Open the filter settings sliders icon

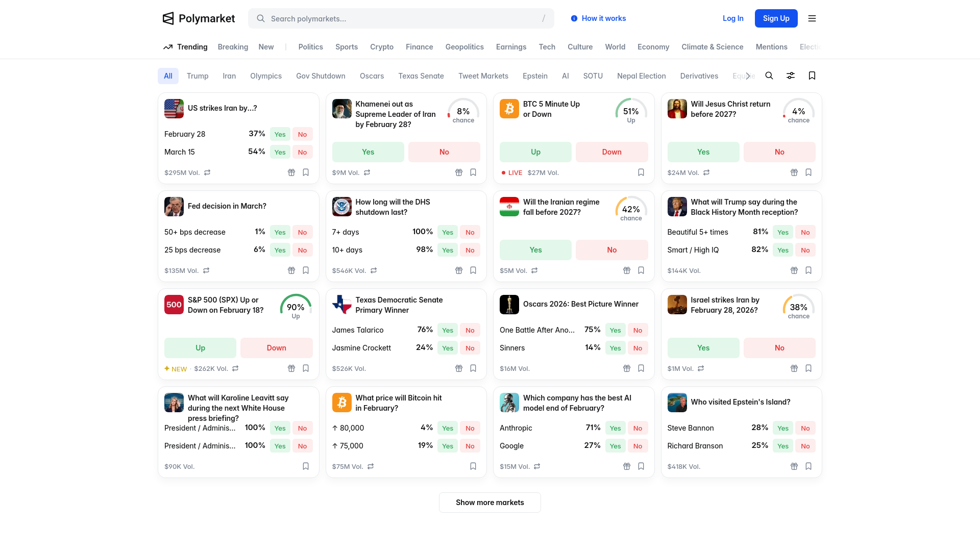pyautogui.click(x=791, y=76)
